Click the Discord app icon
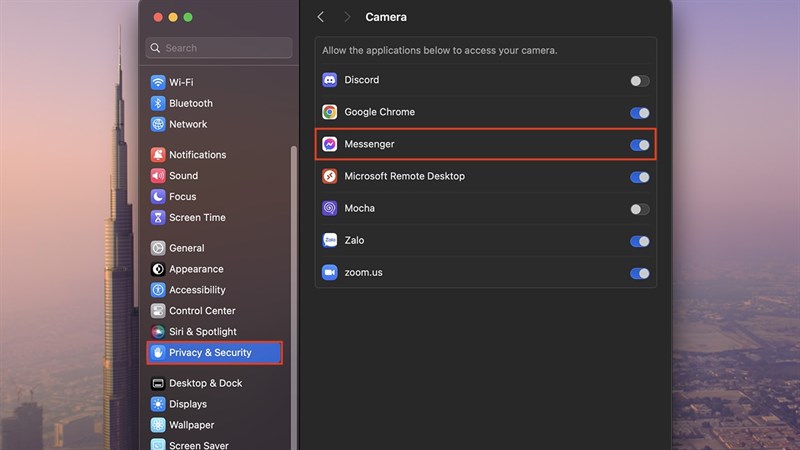 [330, 80]
